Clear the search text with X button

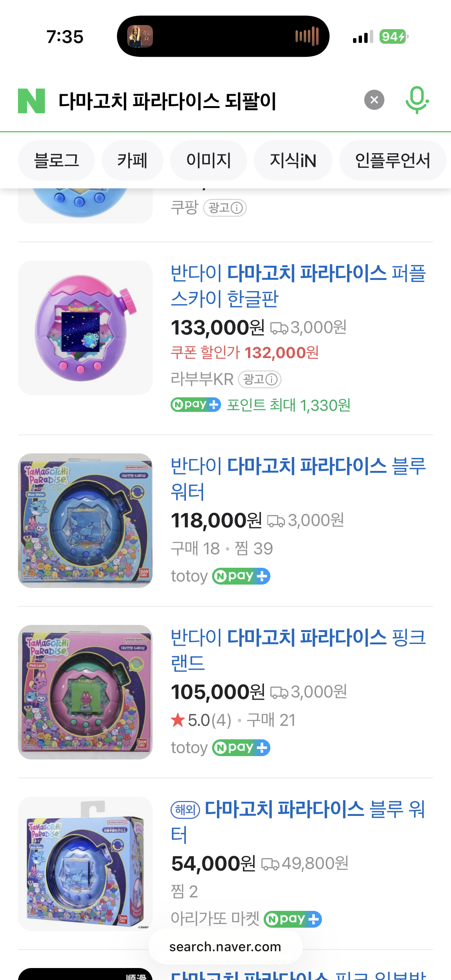coord(374,100)
